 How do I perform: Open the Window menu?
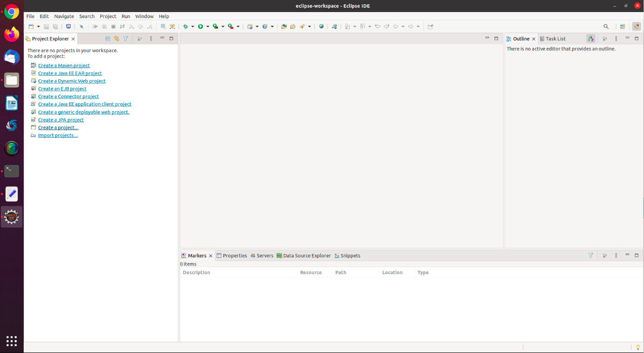144,16
